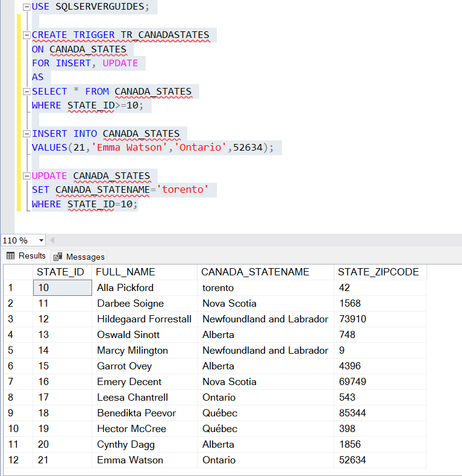Collapse the SELECT * FROM code block
Screen dimensions: 462x476
pos(27,92)
